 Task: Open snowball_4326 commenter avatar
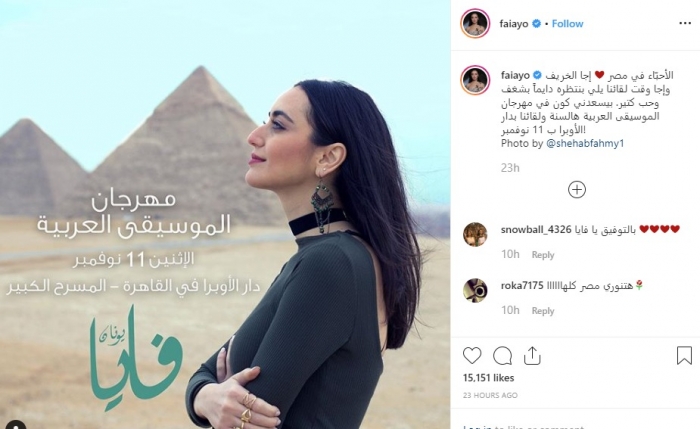tap(475, 234)
